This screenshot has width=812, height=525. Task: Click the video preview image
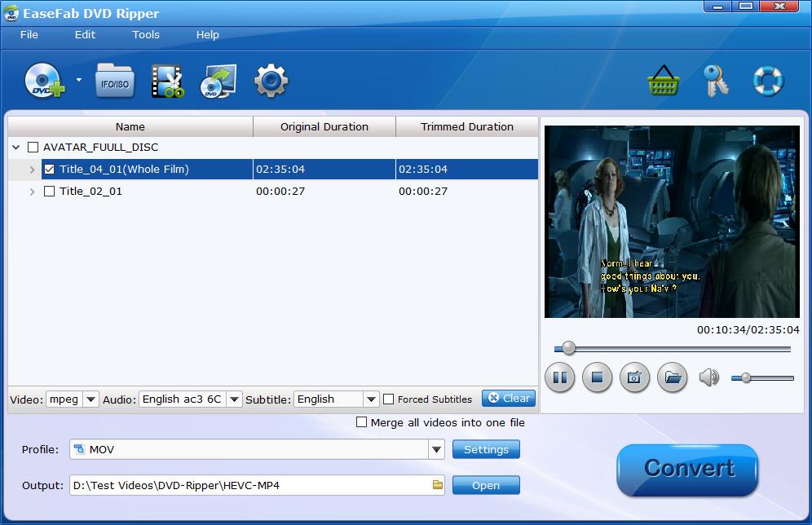(x=672, y=222)
